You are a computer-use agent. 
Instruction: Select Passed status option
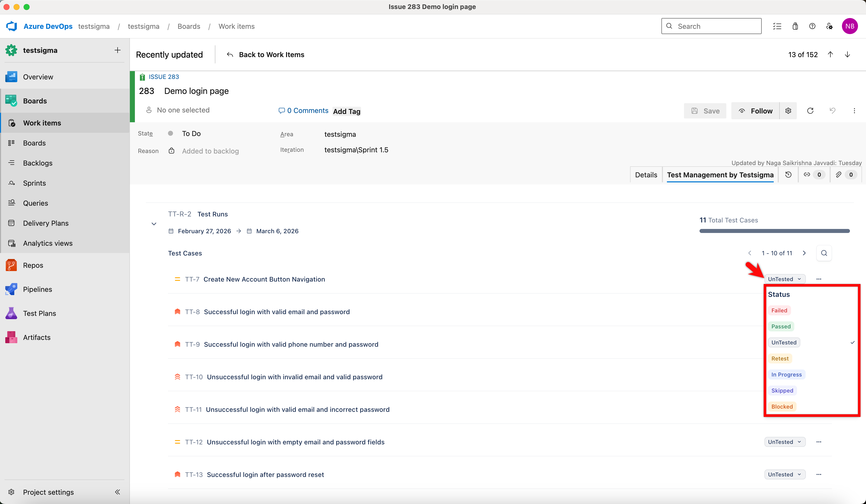pos(781,326)
